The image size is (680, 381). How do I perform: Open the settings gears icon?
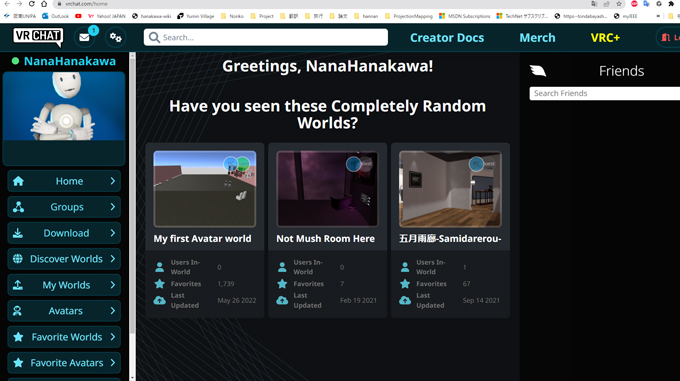click(x=115, y=38)
